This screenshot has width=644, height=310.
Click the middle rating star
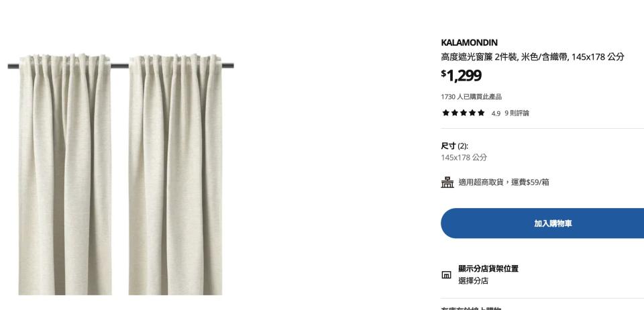click(464, 113)
